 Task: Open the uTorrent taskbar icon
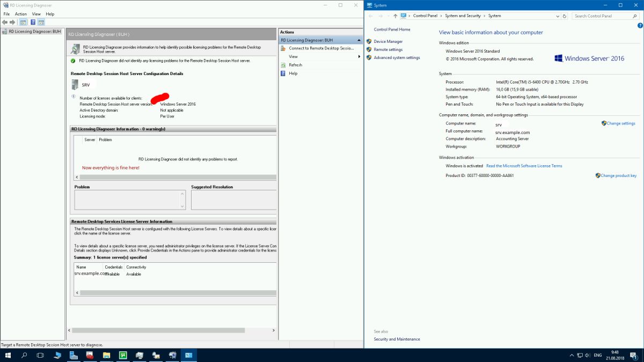122,355
